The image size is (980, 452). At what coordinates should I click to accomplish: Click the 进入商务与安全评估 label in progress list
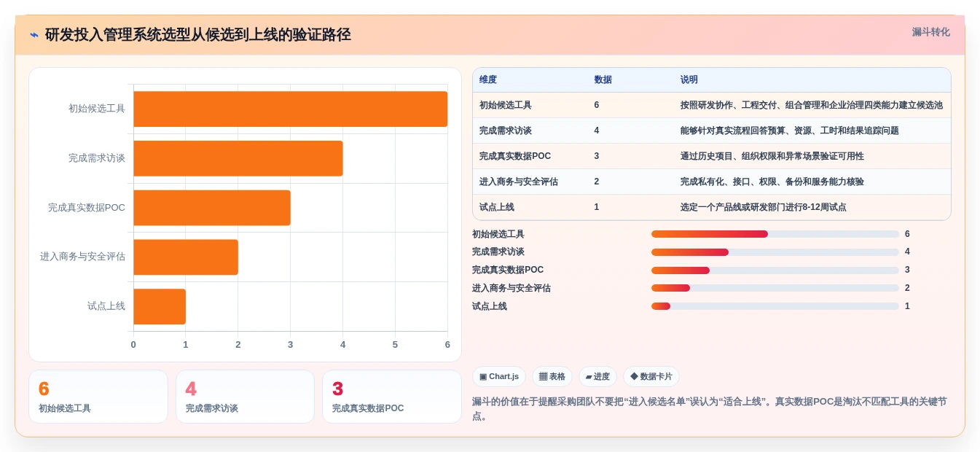(x=511, y=288)
